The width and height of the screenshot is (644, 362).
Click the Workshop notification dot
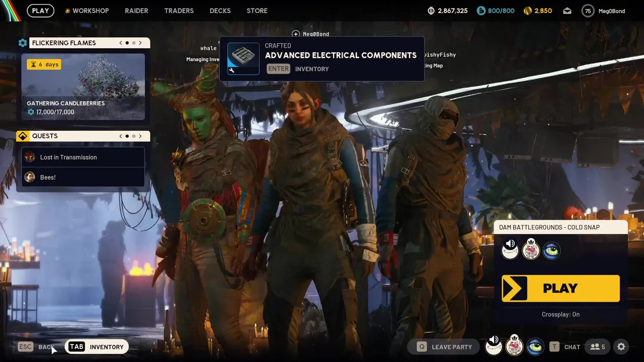tap(67, 11)
